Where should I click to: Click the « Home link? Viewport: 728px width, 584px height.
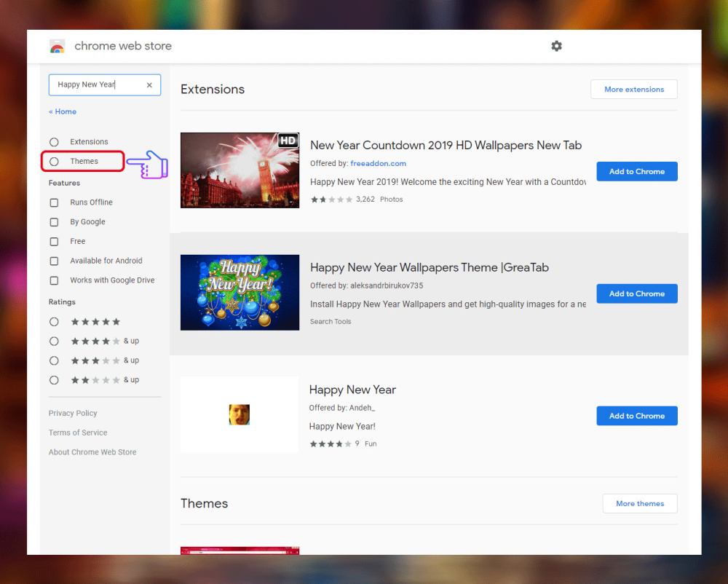[x=63, y=111]
